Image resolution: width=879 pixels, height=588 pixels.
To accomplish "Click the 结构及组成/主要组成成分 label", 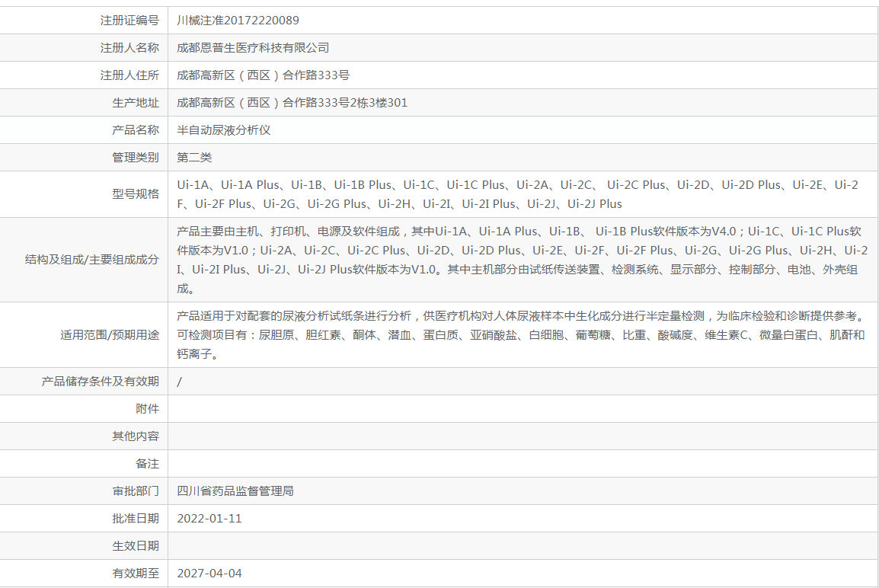I will (x=92, y=260).
